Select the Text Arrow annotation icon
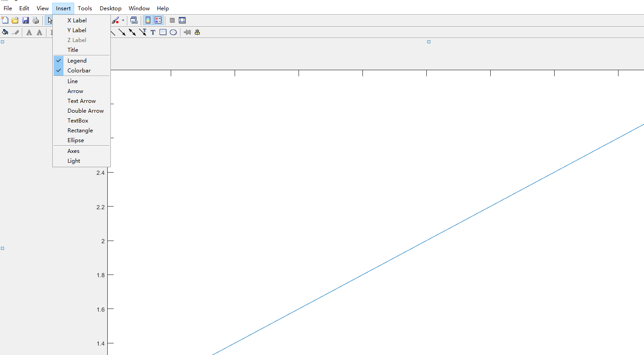Image resolution: width=644 pixels, height=355 pixels. pyautogui.click(x=143, y=32)
